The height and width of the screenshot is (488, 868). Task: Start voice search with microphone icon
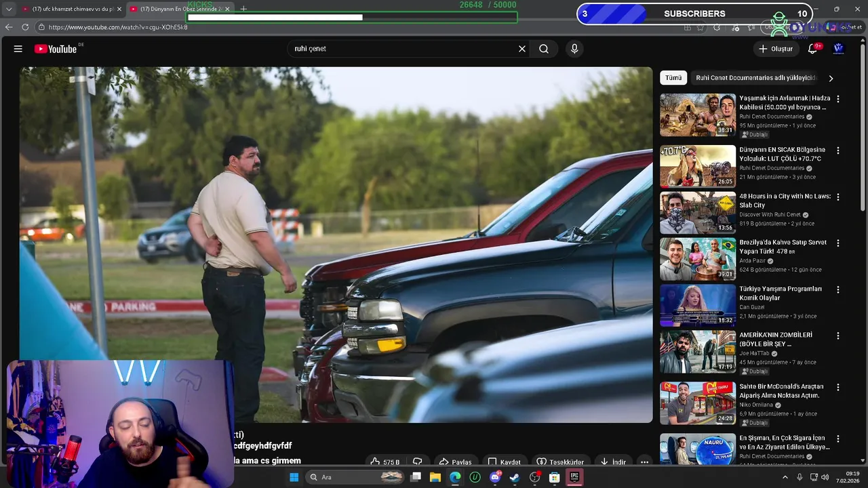[x=574, y=49]
